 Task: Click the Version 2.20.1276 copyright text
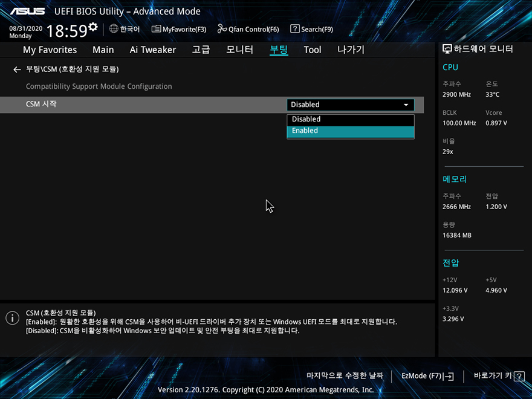(x=265, y=390)
